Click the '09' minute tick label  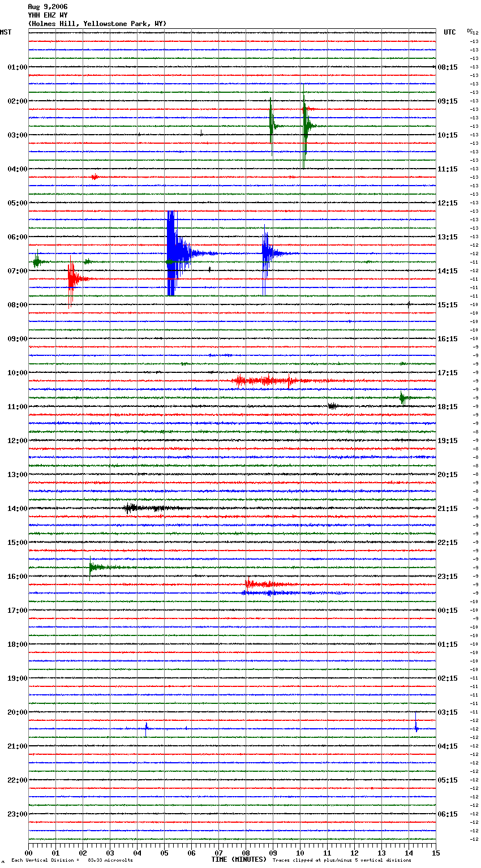(273, 853)
